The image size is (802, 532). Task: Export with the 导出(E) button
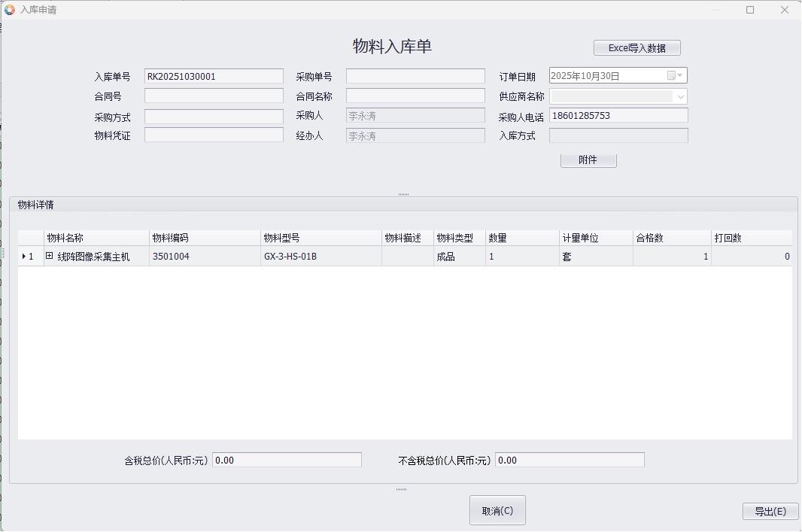coord(770,511)
